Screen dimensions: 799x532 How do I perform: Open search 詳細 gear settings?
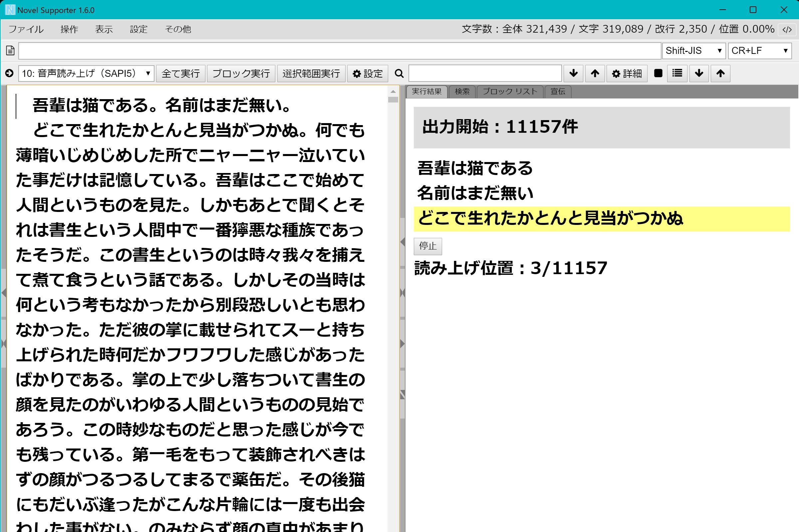627,74
